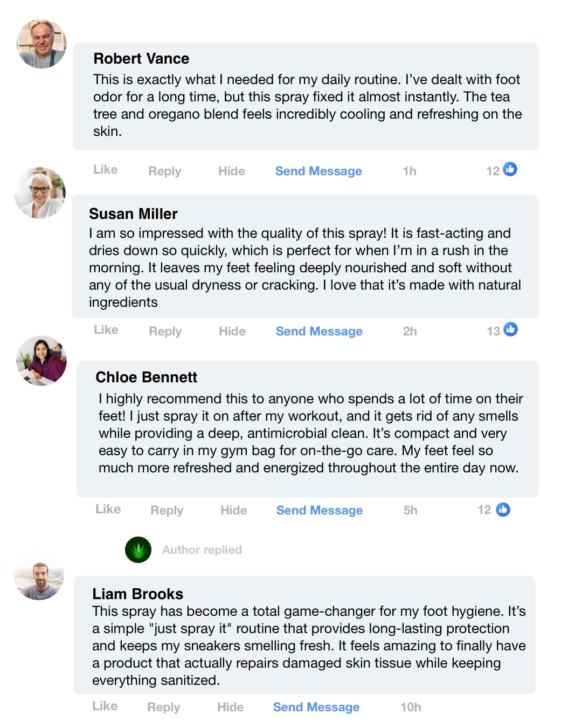
Task: Click the green leaf author avatar icon
Action: point(138,550)
